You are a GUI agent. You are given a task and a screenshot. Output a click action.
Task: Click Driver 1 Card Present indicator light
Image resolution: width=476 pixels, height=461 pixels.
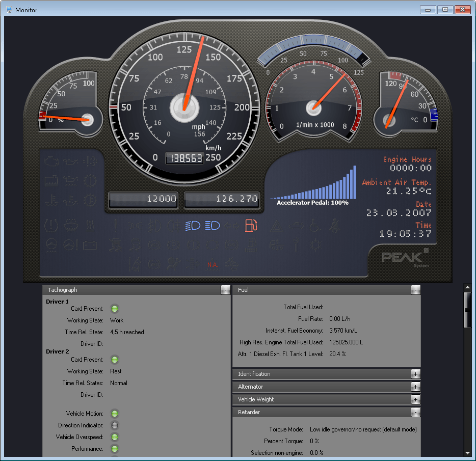(115, 309)
